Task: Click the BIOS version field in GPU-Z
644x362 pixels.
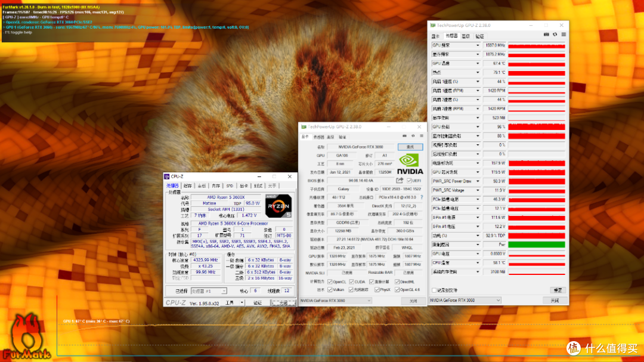Action: 361,180
